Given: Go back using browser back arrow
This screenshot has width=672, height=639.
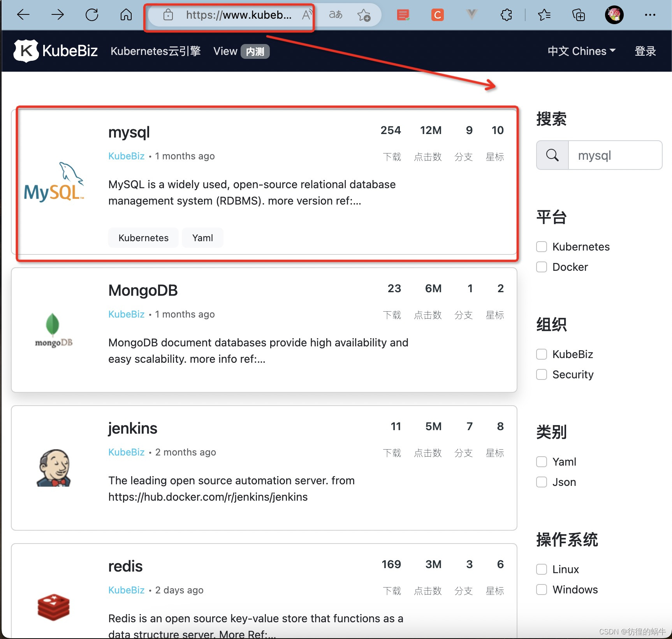Looking at the screenshot, I should [x=23, y=15].
